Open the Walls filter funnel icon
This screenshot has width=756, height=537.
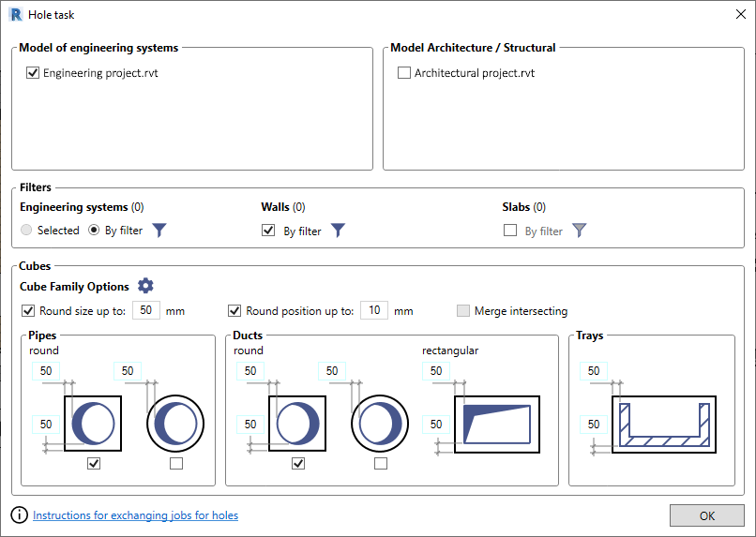tap(338, 231)
